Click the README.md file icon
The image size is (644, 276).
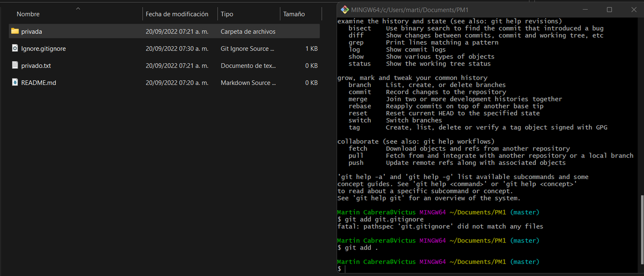(15, 82)
